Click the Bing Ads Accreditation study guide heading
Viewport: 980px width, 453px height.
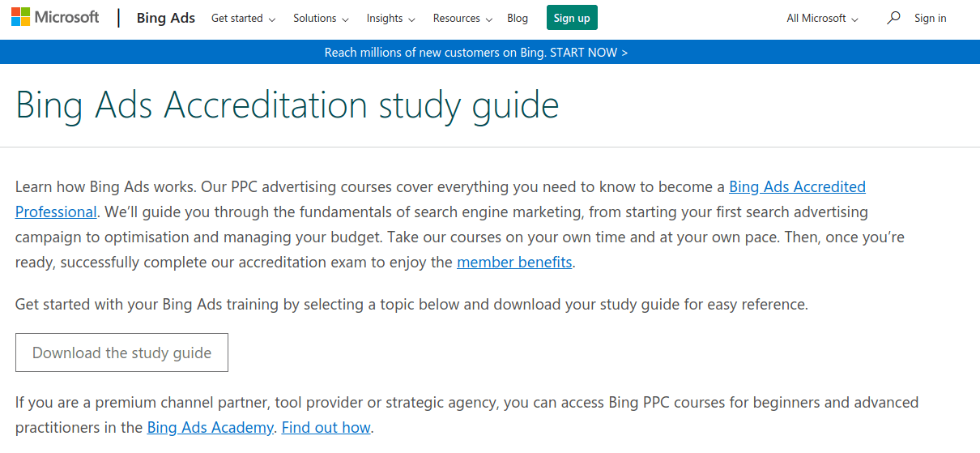288,106
